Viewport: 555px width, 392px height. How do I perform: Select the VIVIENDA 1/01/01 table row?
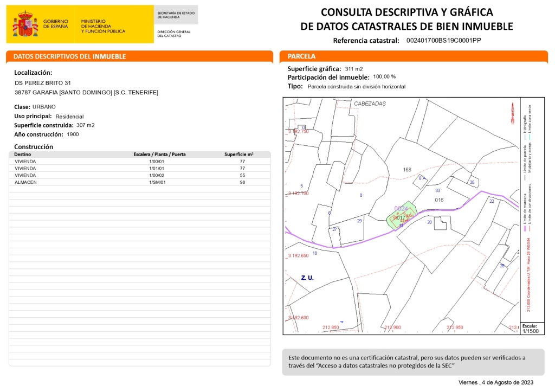pyautogui.click(x=140, y=169)
